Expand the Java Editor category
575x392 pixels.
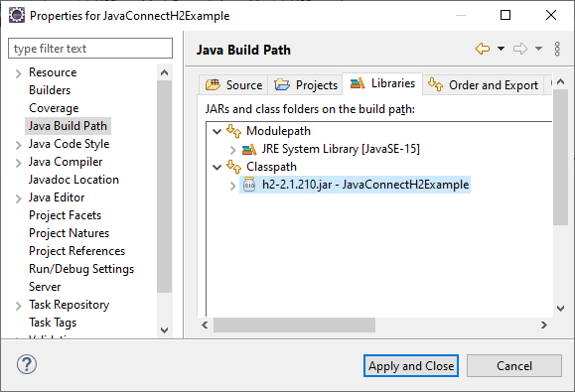pyautogui.click(x=19, y=198)
